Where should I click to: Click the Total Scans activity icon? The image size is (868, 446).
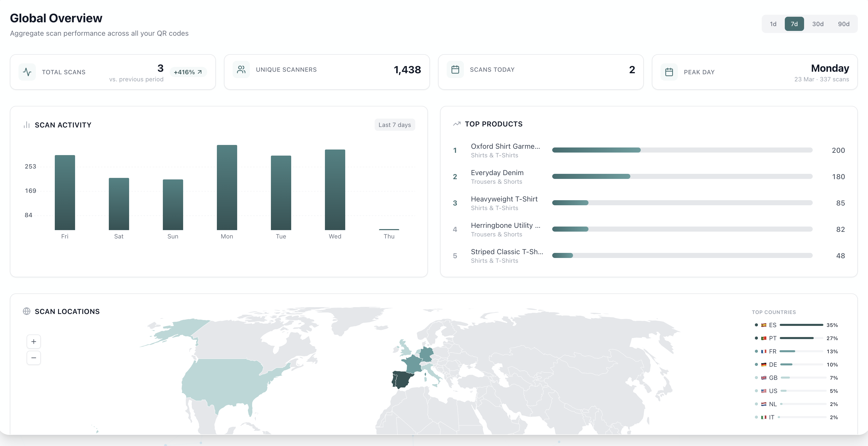tap(27, 72)
